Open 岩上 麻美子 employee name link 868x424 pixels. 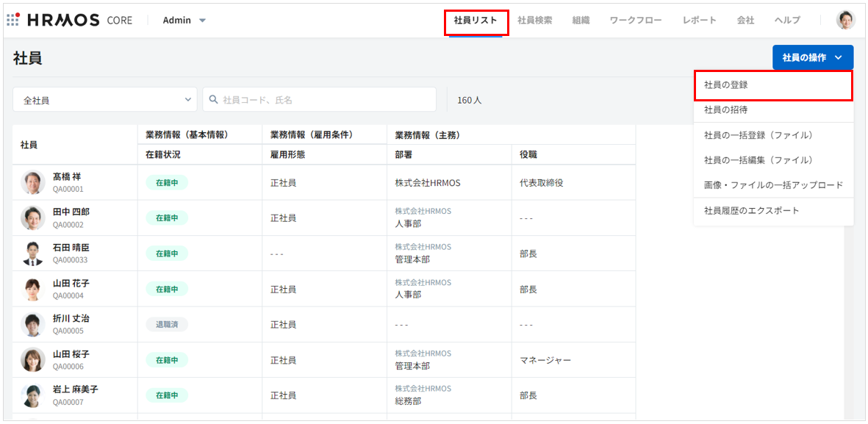pyautogui.click(x=75, y=389)
